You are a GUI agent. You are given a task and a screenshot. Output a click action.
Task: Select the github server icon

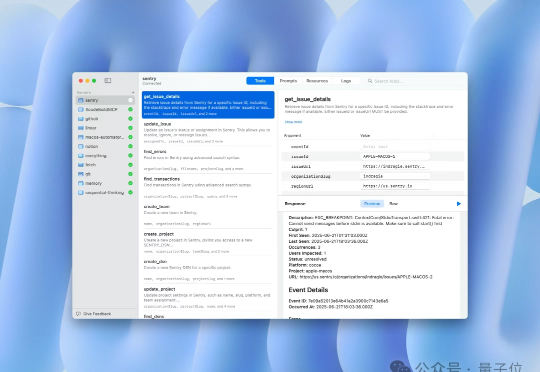pos(81,119)
